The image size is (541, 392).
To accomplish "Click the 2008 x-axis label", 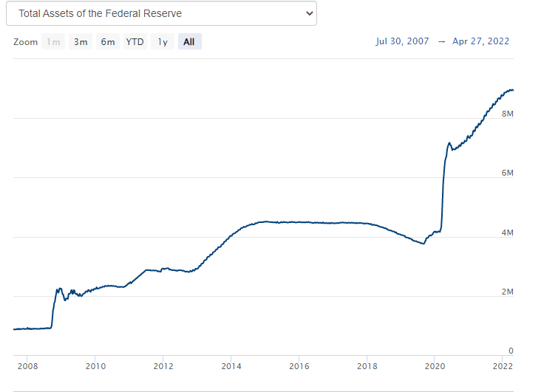I will tap(27, 366).
